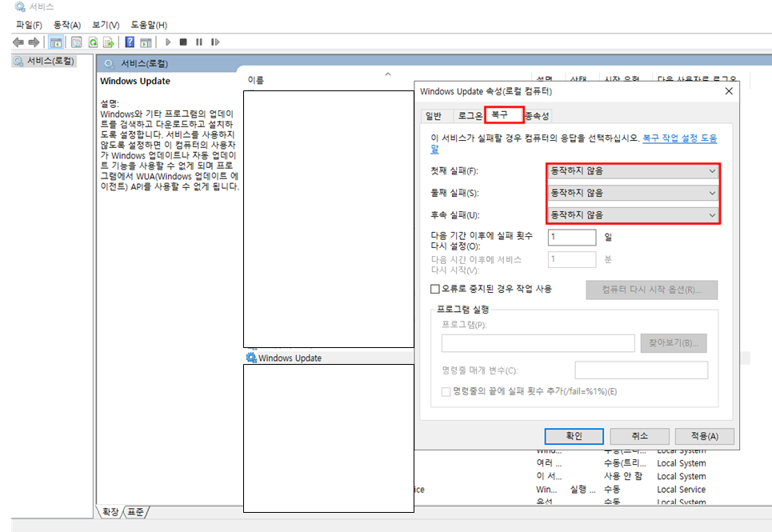Enable 오류로 중지된 경우 작업 사용 checkbox

tap(434, 289)
